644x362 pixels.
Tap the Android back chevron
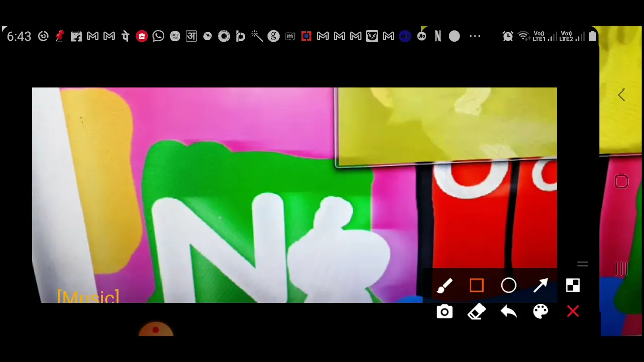click(x=621, y=95)
